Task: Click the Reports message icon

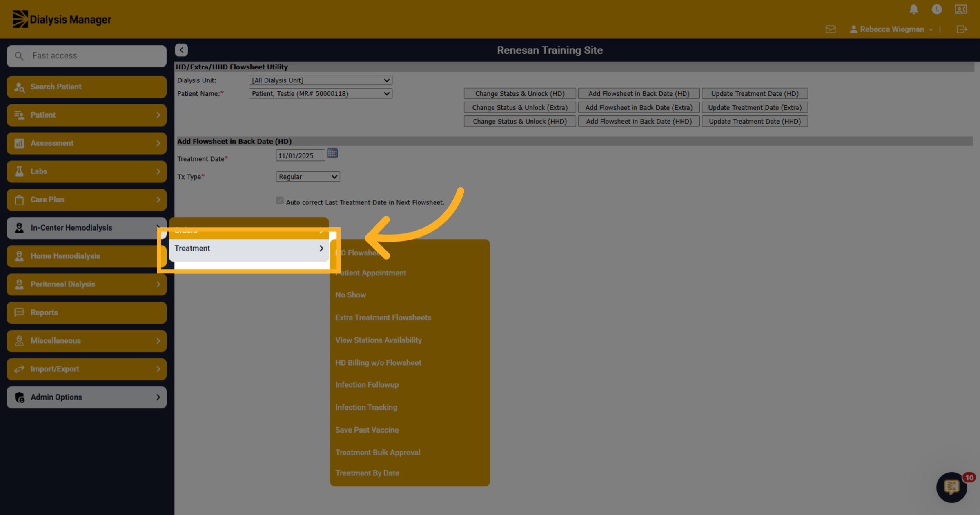Action: (19, 313)
